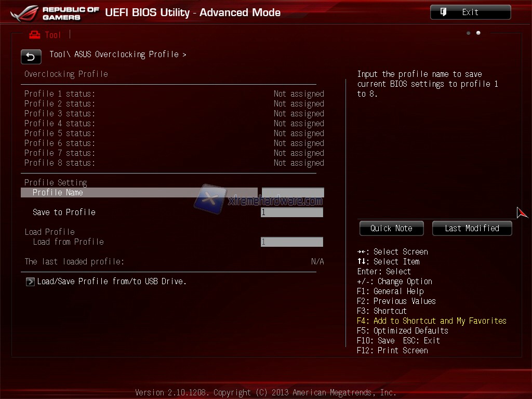Select the second page indicator dot
Image resolution: width=532 pixels, height=399 pixels.
[478, 33]
